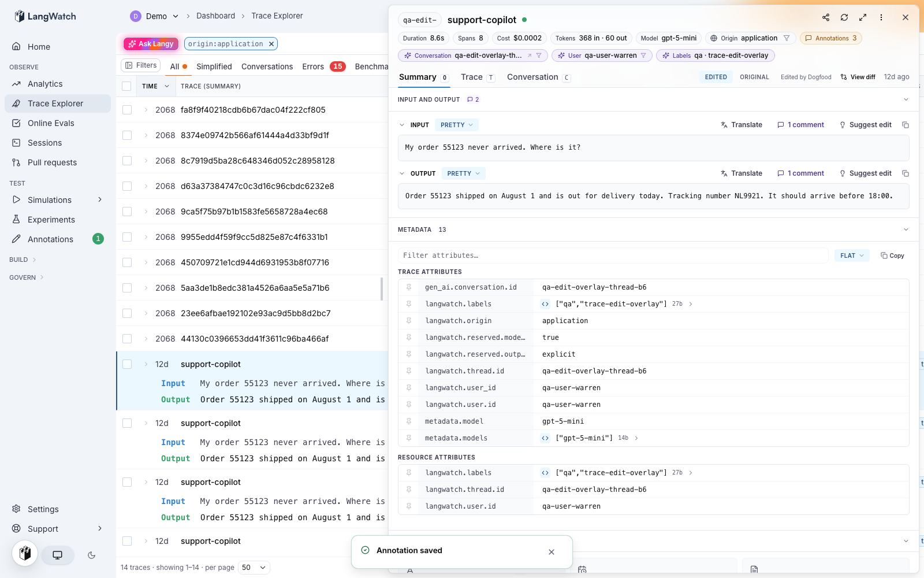This screenshot has height=578, width=924.
Task: Open the Input PRETTY format dropdown
Action: pyautogui.click(x=456, y=125)
